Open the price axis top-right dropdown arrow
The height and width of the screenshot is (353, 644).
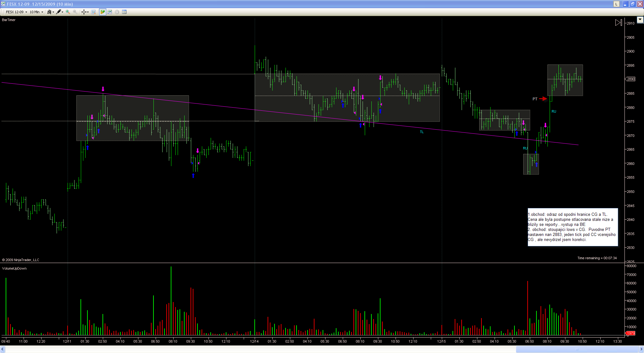[640, 20]
